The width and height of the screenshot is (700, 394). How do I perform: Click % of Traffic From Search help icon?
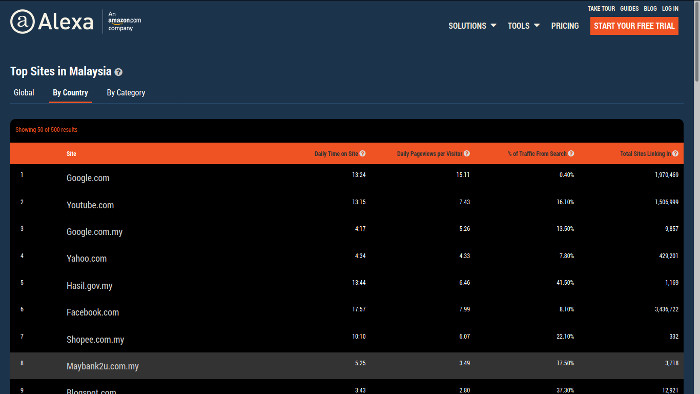[571, 153]
